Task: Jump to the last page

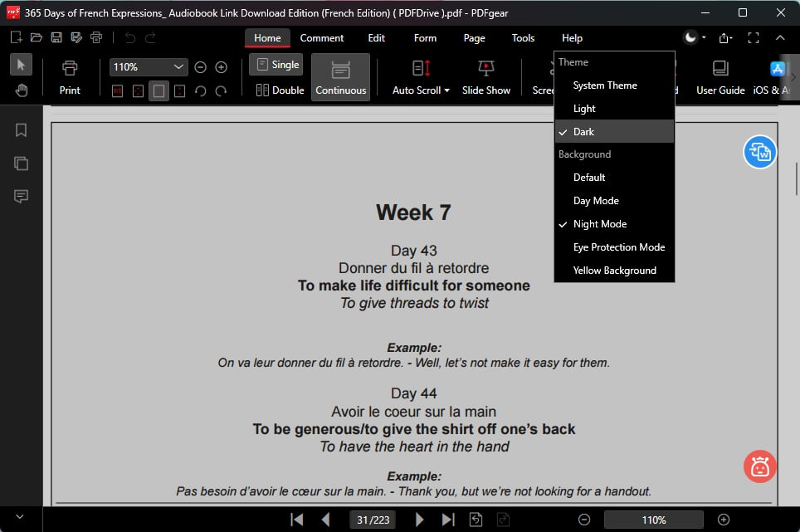Action: pos(448,520)
